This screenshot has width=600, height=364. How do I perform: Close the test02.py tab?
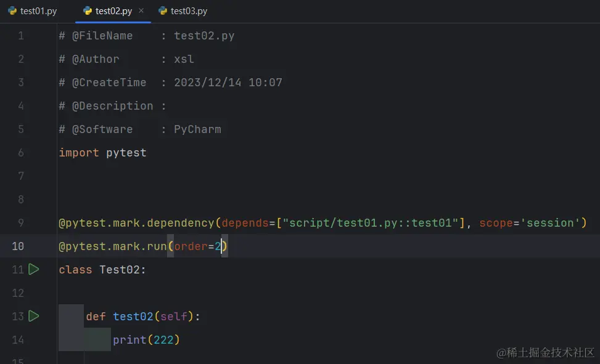(141, 10)
